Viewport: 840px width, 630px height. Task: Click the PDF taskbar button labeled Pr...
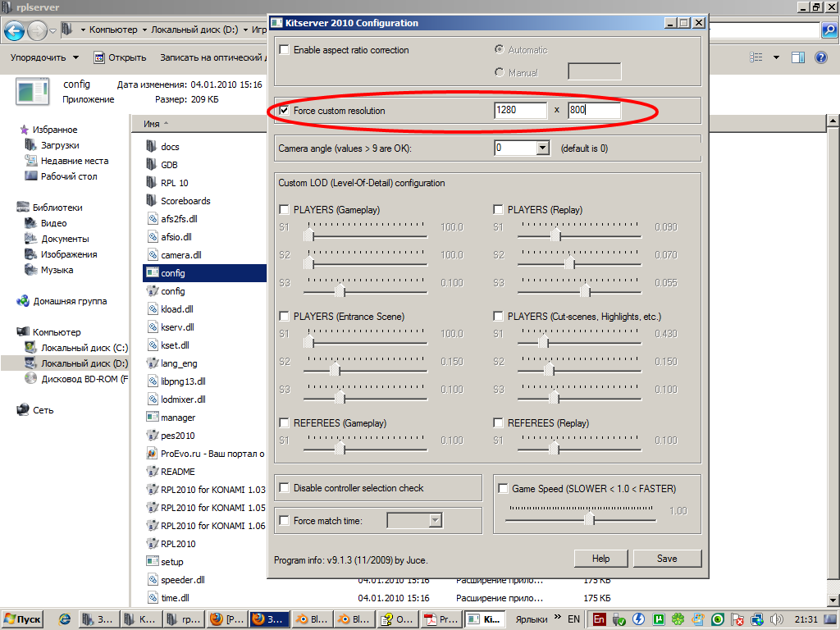[441, 619]
